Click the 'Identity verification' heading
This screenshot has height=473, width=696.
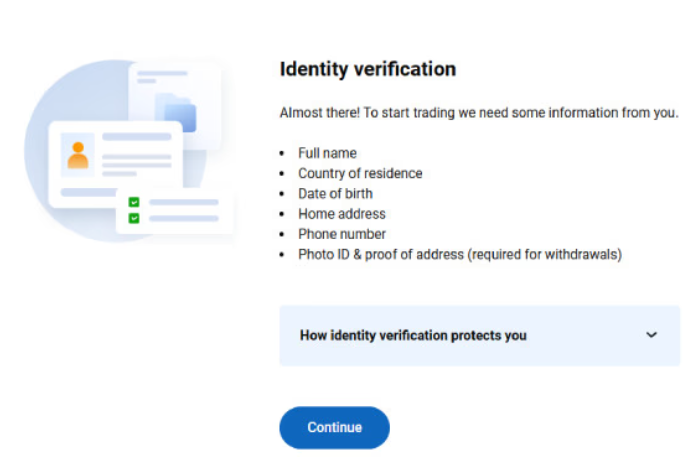point(367,70)
